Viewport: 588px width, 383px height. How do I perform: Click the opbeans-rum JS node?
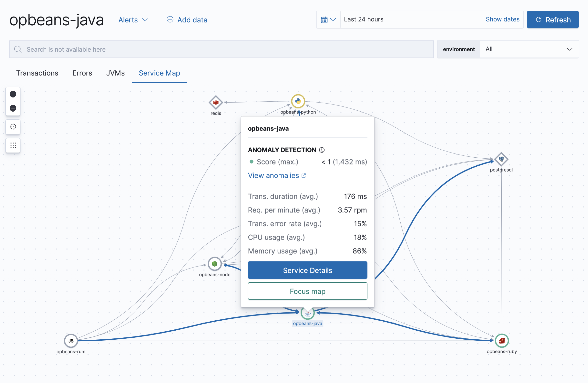click(x=71, y=341)
